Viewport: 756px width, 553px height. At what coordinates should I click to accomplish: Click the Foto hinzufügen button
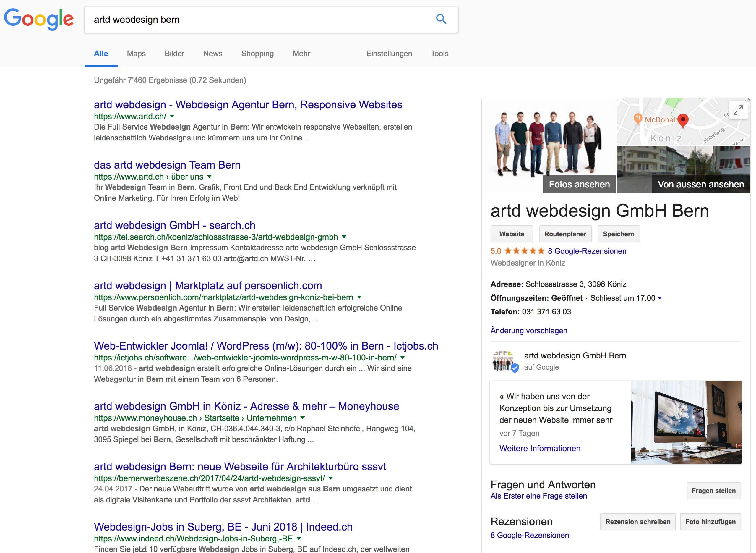710,522
